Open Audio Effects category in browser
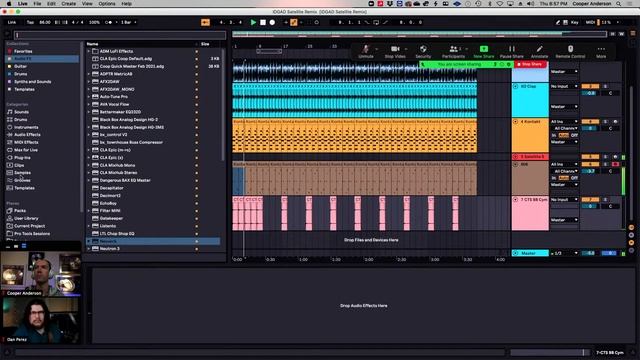Screen dimensions: 640x360 pos(27,135)
